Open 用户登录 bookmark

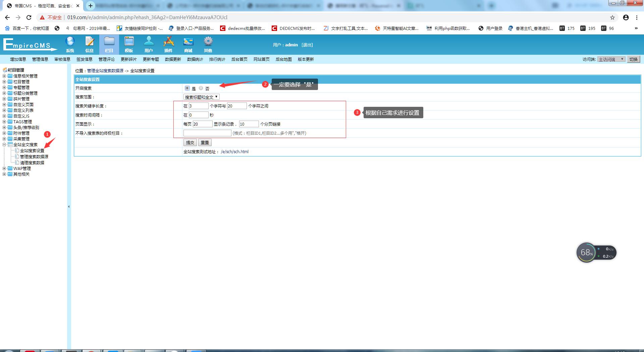(x=490, y=28)
